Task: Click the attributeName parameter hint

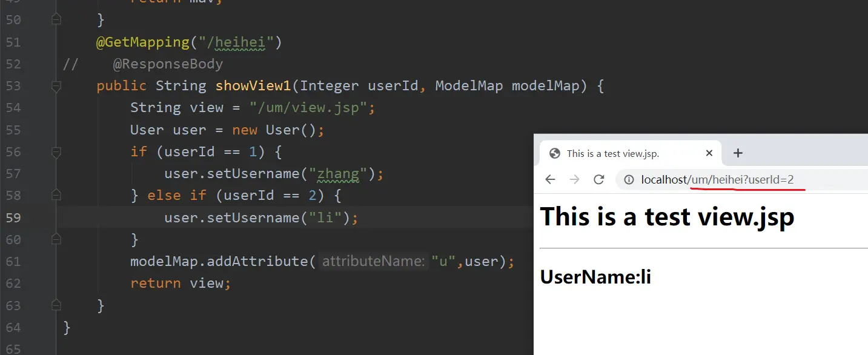Action: [373, 261]
